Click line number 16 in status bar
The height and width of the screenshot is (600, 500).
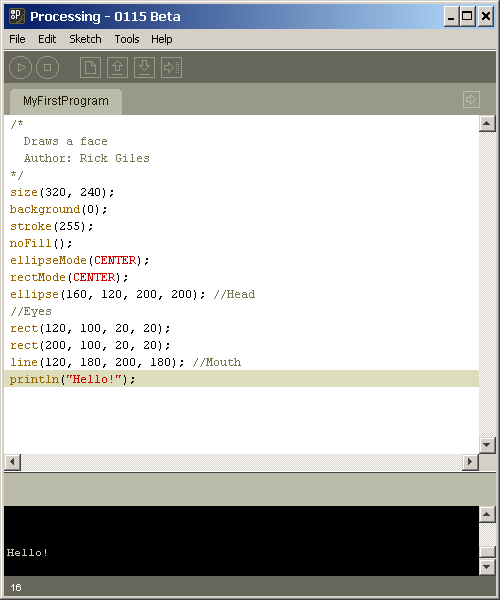(x=16, y=587)
